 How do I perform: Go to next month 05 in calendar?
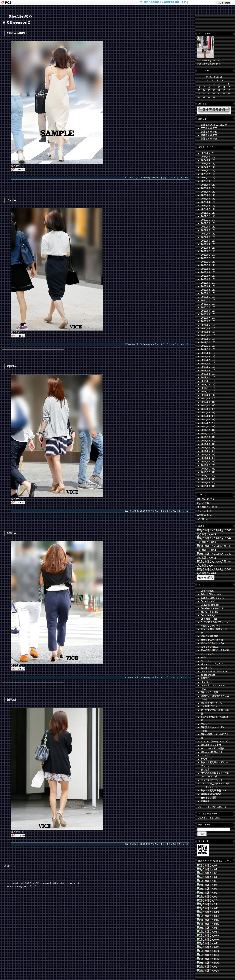[x=221, y=77]
